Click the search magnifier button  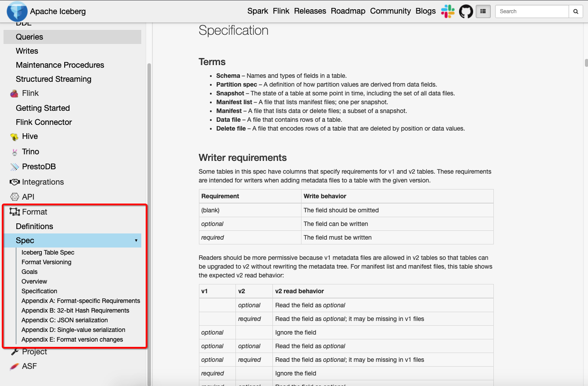click(x=576, y=11)
